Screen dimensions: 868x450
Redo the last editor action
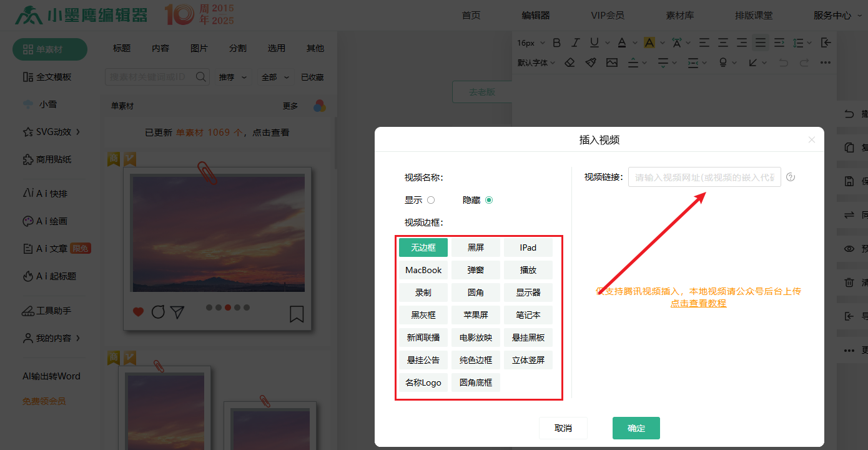click(x=804, y=62)
